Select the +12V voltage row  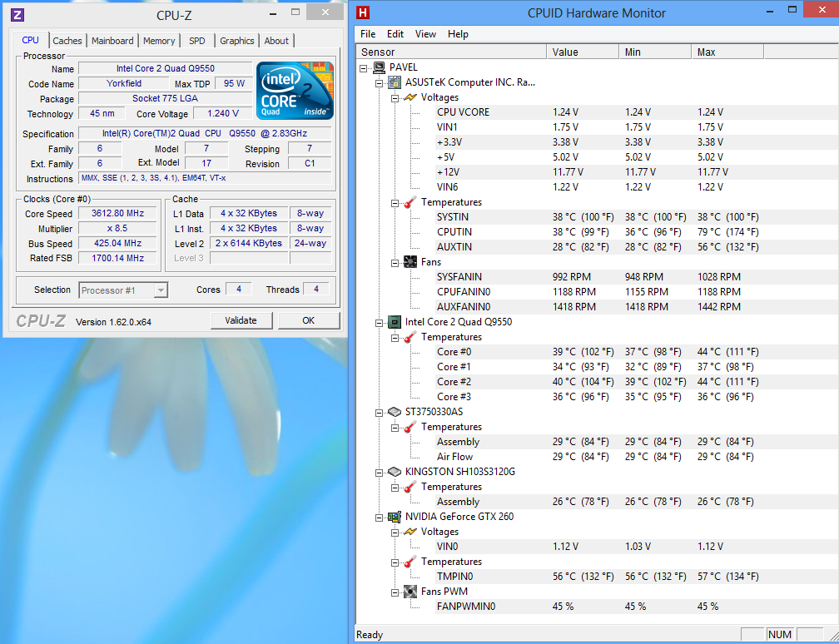click(x=636, y=172)
